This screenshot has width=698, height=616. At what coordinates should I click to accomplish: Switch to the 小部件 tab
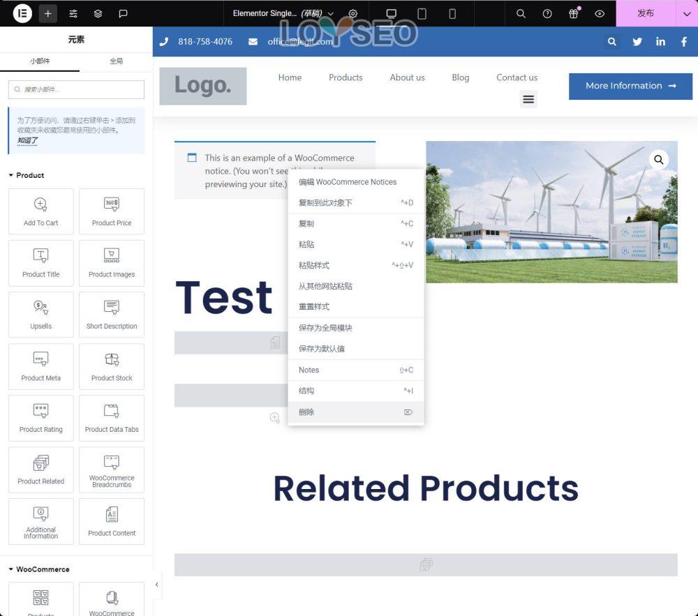coord(40,61)
